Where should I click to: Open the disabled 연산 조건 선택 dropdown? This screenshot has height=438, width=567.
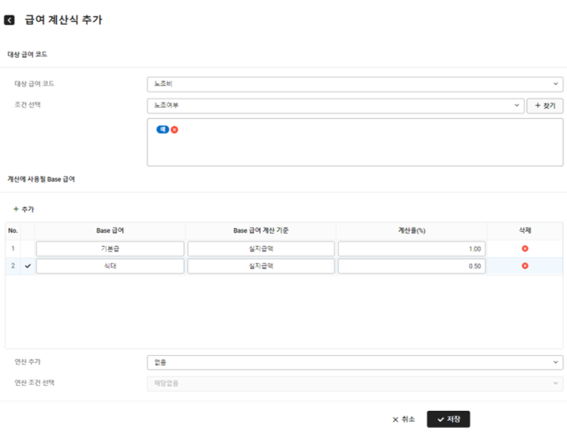coord(355,383)
